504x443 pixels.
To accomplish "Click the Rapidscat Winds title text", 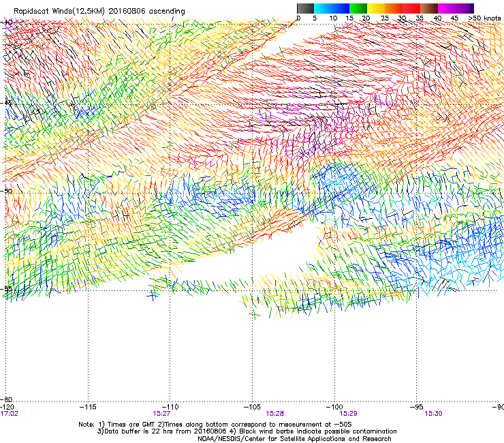I will tap(99, 12).
